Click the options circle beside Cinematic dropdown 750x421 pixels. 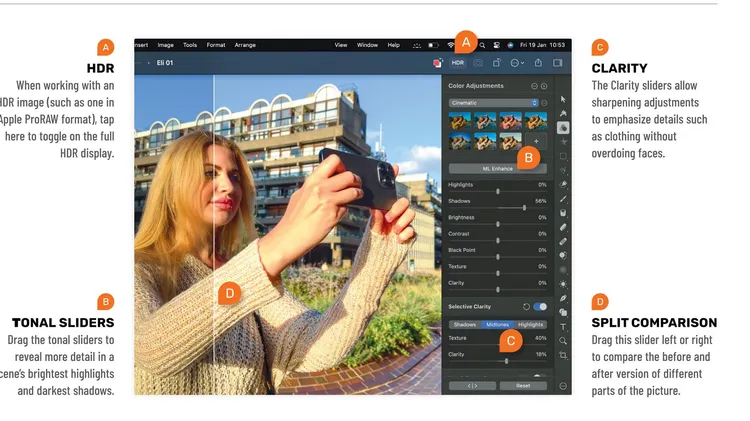tap(544, 103)
